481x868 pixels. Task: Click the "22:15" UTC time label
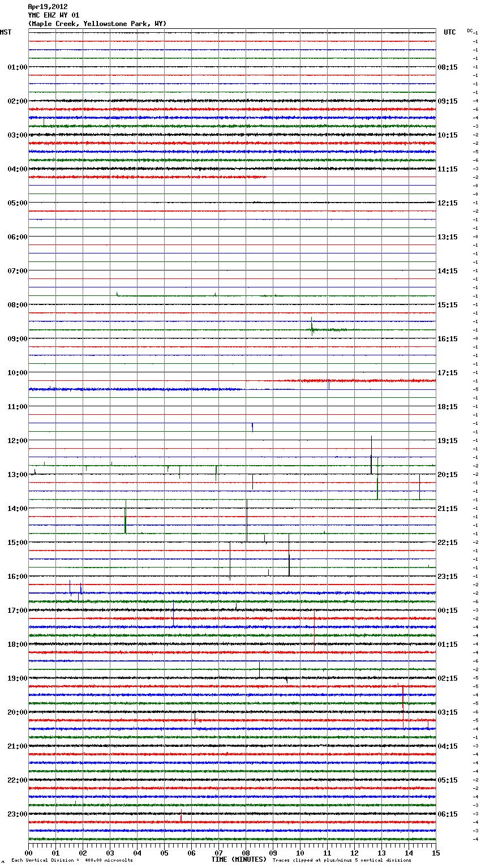448,543
